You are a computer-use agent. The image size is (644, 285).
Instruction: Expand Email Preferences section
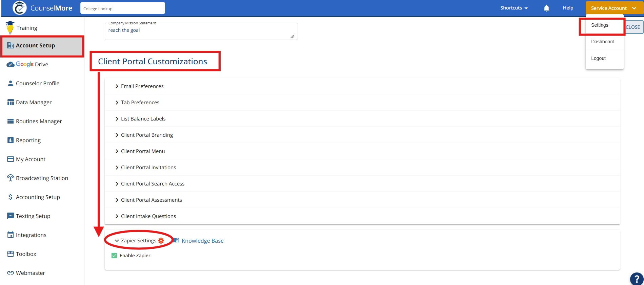362,86
